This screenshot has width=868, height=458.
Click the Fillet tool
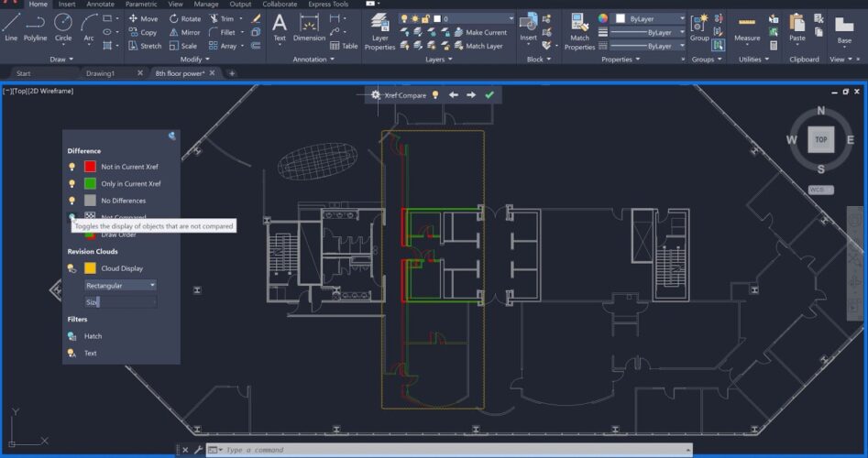click(x=222, y=32)
